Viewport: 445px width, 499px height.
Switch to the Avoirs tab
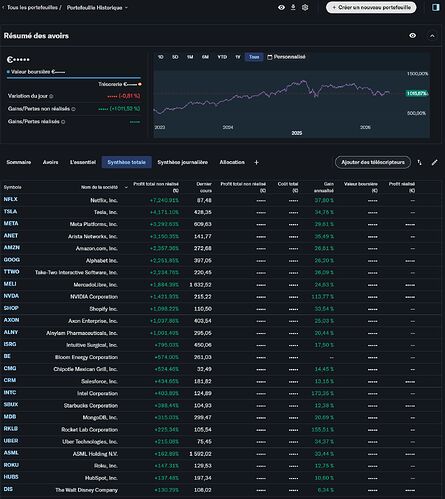50,162
